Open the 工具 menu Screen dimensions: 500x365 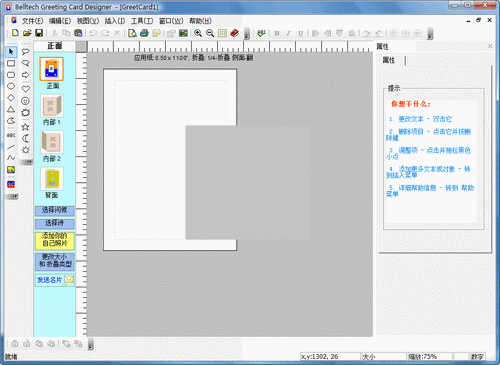pyautogui.click(x=142, y=21)
